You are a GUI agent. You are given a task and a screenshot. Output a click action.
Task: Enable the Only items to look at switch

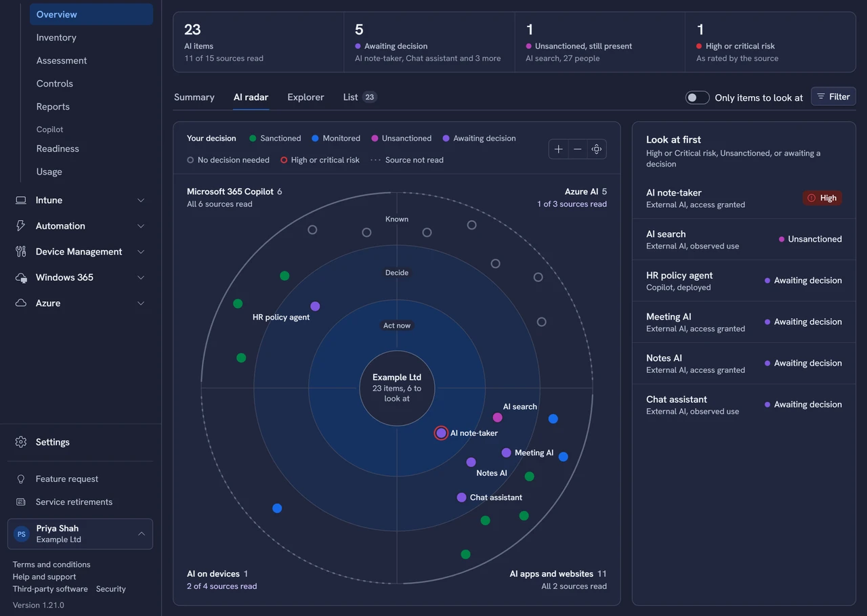pyautogui.click(x=698, y=97)
